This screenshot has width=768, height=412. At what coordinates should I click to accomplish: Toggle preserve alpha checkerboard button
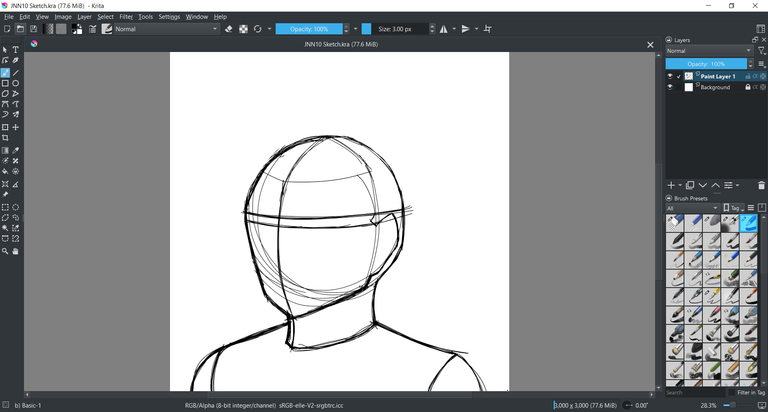coord(243,29)
